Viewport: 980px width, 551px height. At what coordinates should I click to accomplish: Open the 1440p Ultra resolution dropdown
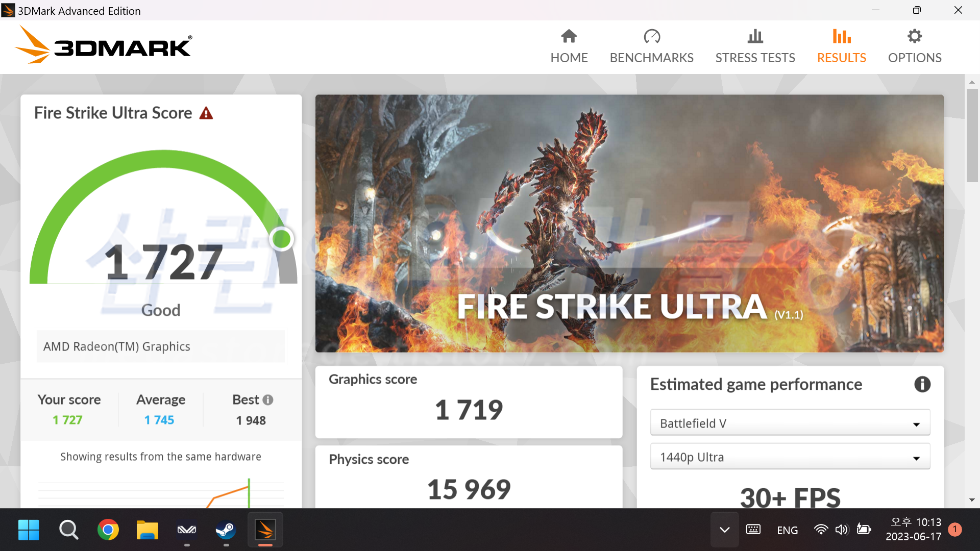click(x=790, y=457)
